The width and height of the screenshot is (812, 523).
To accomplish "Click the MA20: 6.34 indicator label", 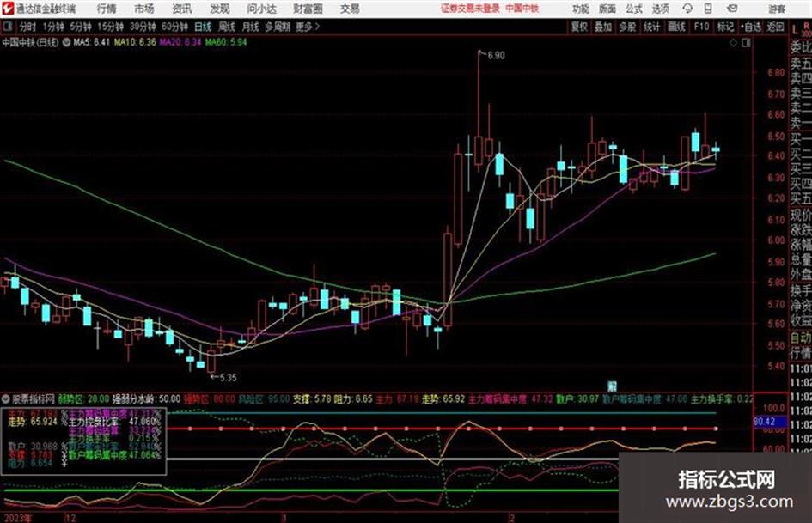I will pyautogui.click(x=180, y=42).
